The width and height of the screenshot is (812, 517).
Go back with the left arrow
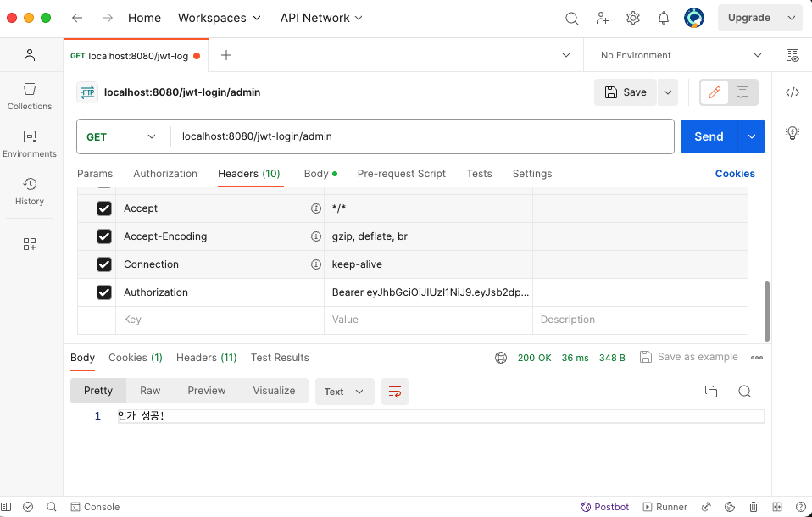point(77,18)
